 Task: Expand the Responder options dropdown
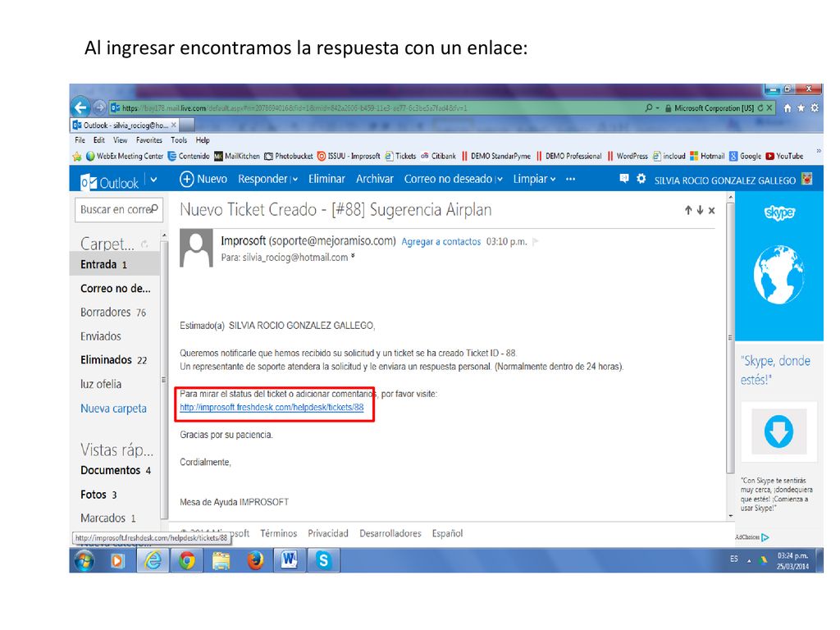point(294,180)
